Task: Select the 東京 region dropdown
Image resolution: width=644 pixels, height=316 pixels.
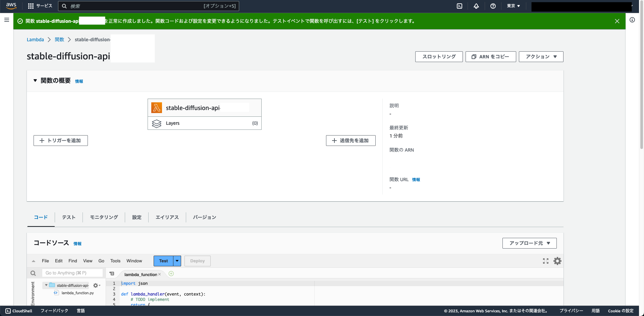Action: click(514, 6)
